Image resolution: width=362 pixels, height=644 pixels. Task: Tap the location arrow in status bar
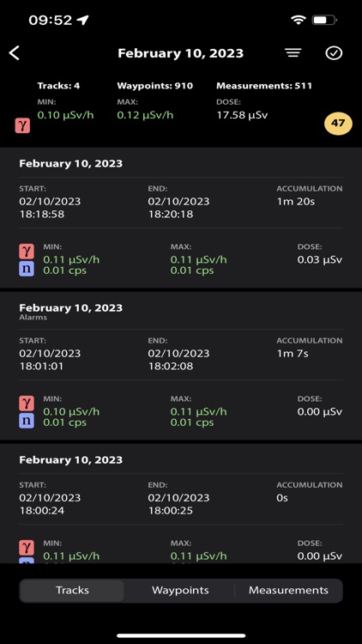coord(83,20)
